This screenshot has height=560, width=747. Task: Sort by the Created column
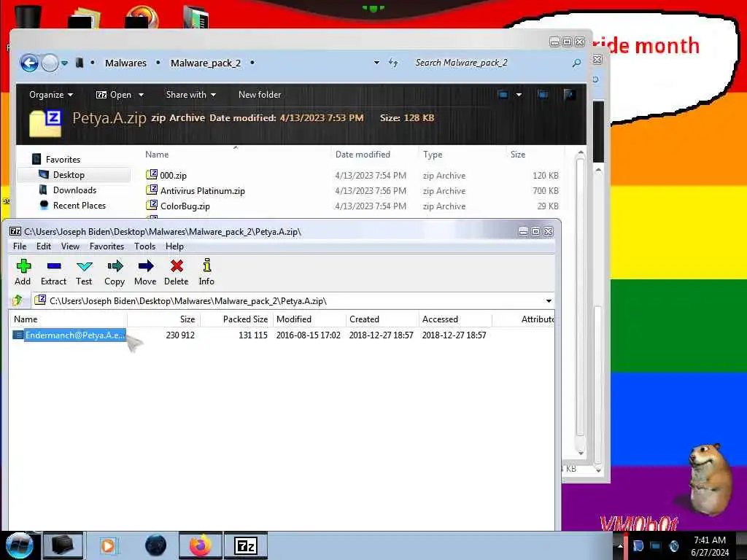click(x=382, y=319)
